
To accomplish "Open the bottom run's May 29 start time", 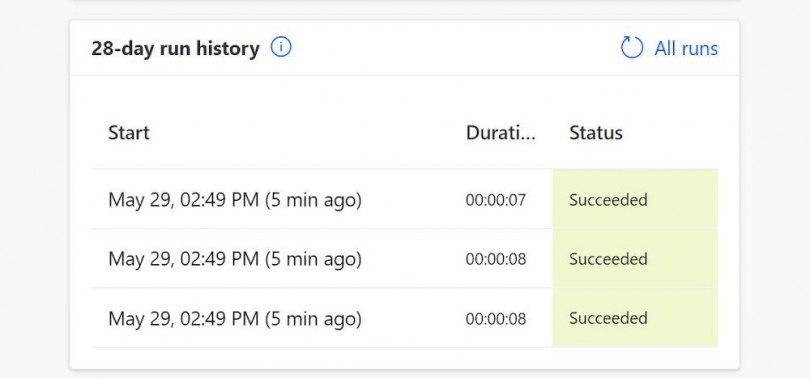I will tap(235, 318).
